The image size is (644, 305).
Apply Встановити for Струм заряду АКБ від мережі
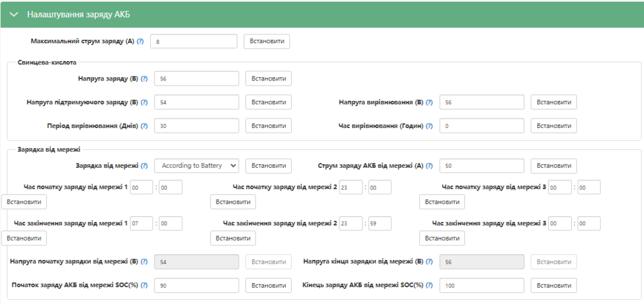tap(553, 166)
